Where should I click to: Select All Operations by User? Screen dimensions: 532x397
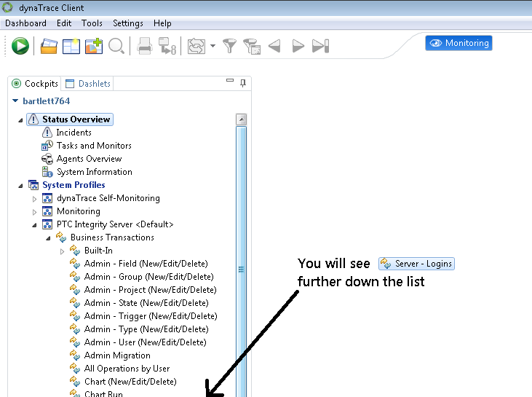(x=127, y=369)
